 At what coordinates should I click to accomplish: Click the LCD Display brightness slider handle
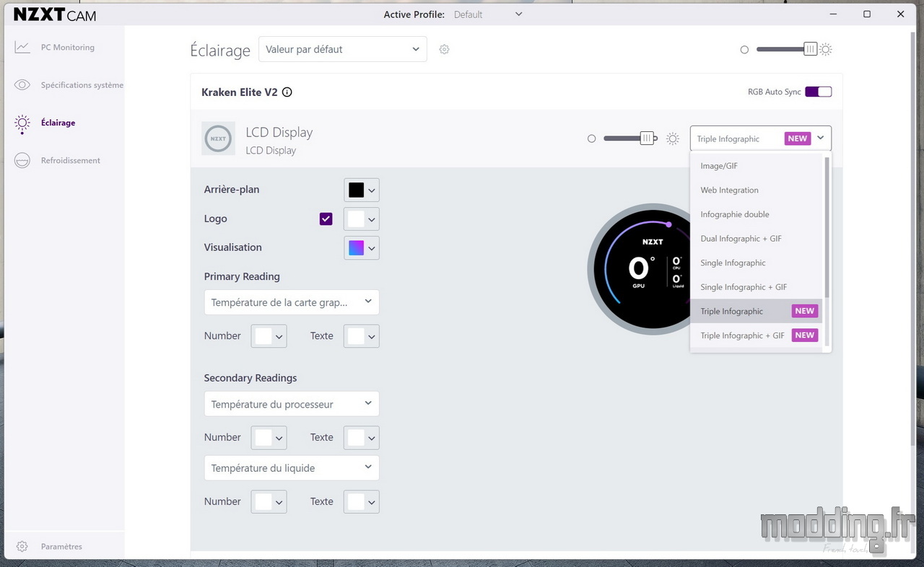(x=647, y=139)
